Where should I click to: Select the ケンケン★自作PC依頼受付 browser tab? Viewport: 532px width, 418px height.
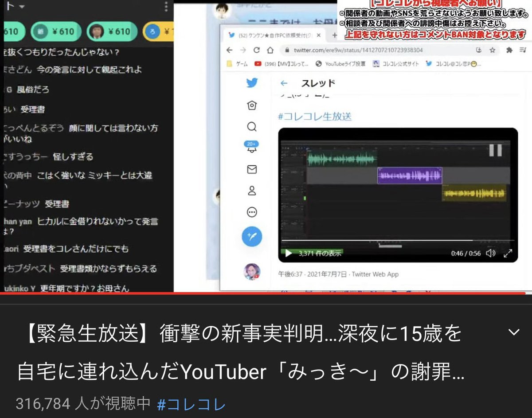[274, 35]
